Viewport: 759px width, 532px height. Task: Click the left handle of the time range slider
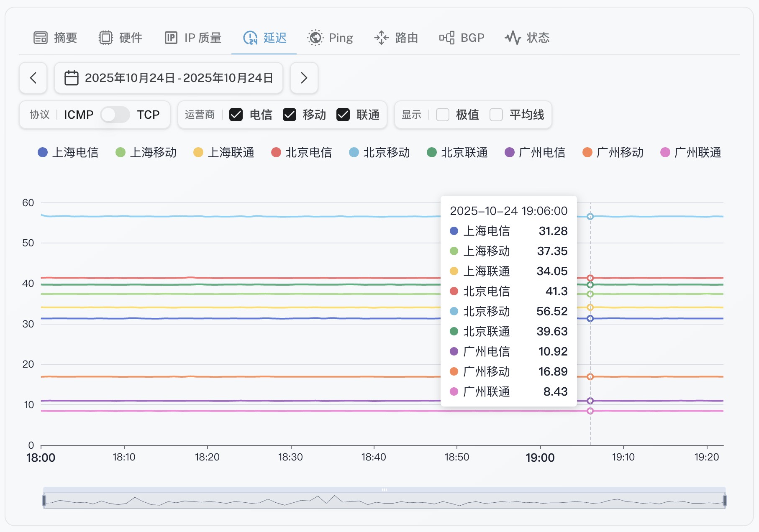point(44,500)
